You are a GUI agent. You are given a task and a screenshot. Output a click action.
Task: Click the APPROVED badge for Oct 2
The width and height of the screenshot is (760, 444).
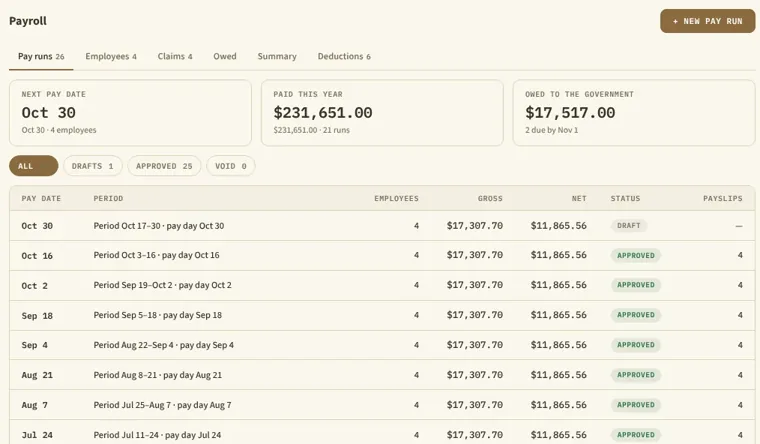click(x=635, y=285)
